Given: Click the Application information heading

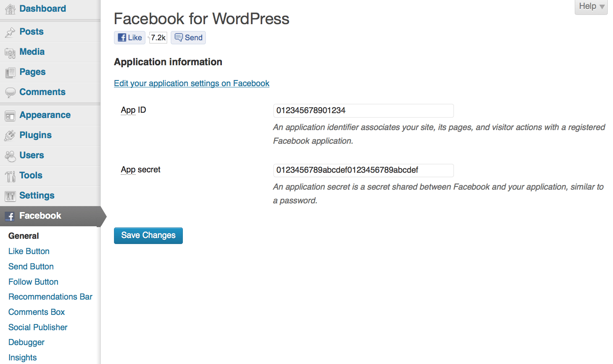Looking at the screenshot, I should 168,62.
